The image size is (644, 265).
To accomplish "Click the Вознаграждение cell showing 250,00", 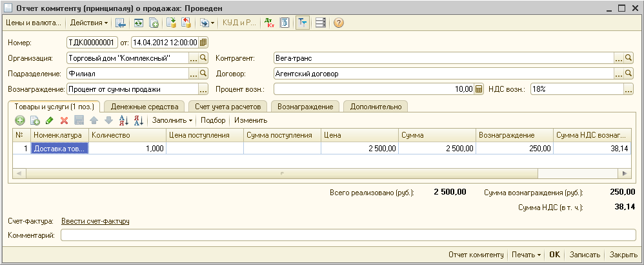I will click(514, 149).
